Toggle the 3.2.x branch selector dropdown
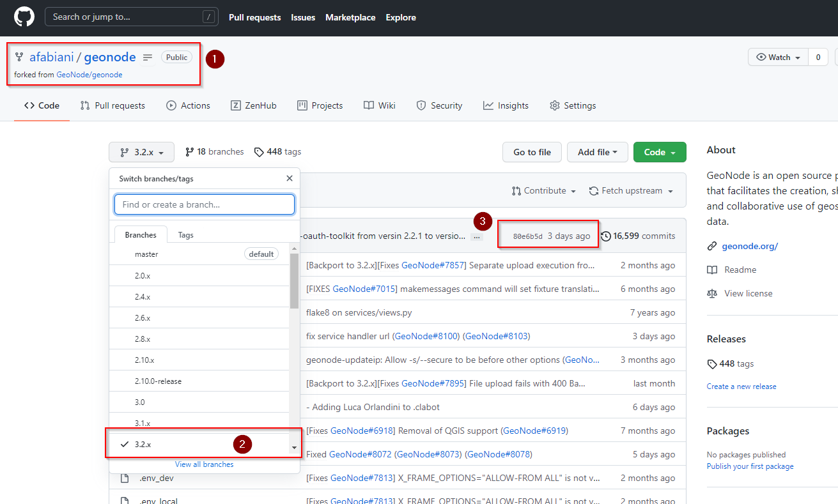Screen dimensions: 838x504 pos(141,152)
